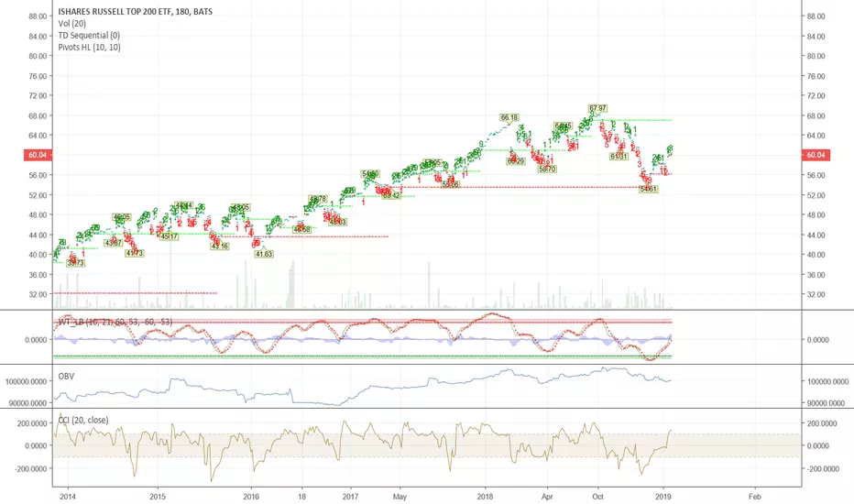Click the 88.00 label on right price axis
Screen dimensions: 854x504
[x=816, y=16]
